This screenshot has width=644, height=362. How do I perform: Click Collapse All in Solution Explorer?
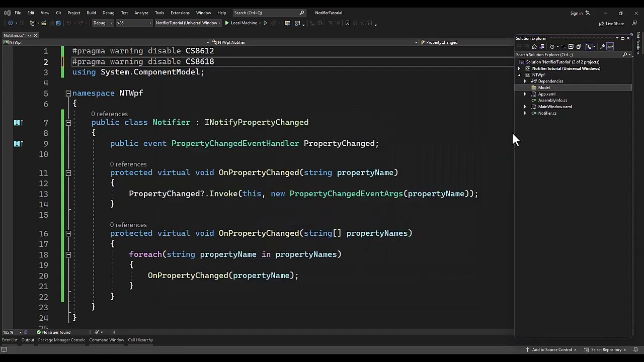(x=571, y=46)
